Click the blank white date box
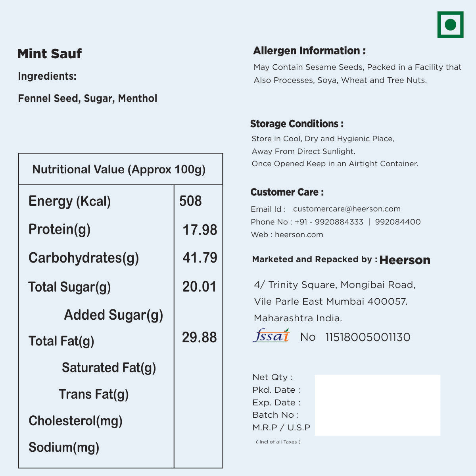Viewport: 476px width, 476px height. click(377, 405)
